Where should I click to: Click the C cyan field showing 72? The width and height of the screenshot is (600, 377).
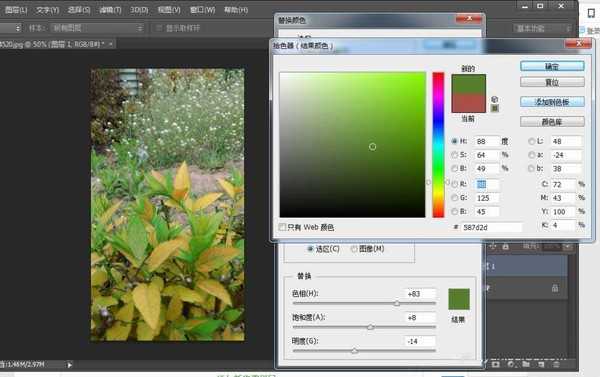pos(563,184)
